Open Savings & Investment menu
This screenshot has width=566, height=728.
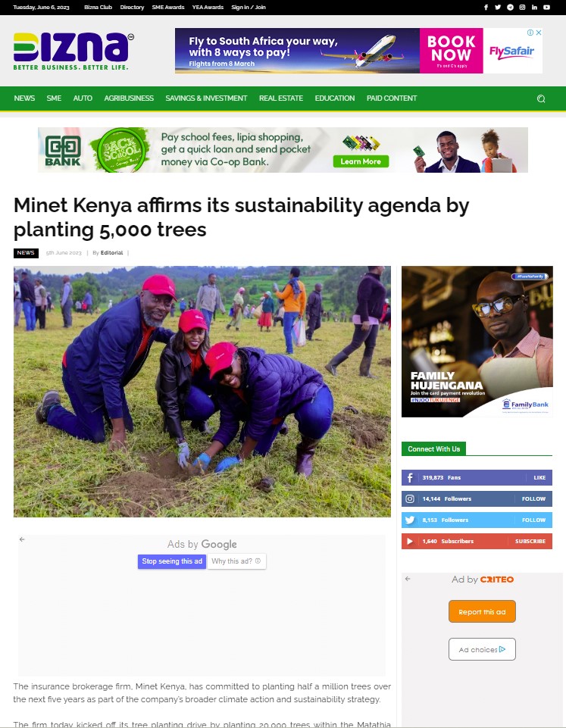click(x=206, y=98)
